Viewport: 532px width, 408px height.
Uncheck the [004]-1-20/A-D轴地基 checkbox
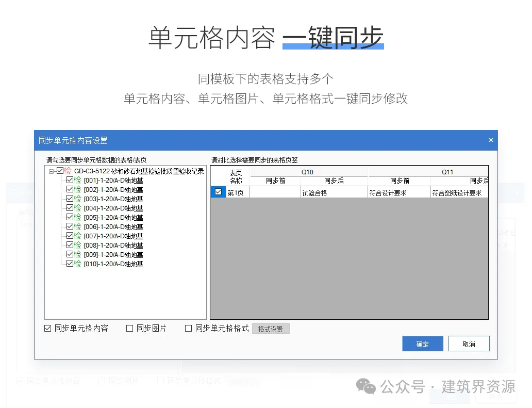70,208
